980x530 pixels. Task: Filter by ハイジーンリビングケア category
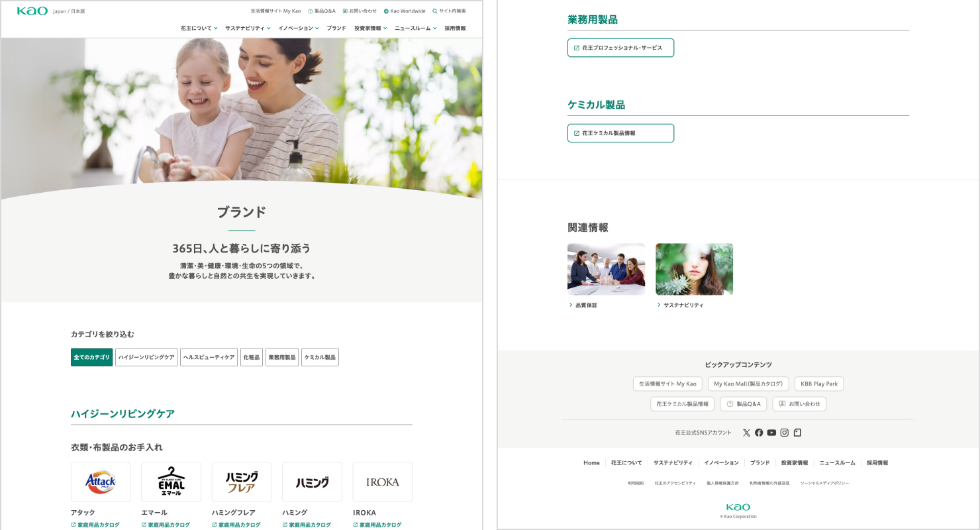click(x=146, y=357)
